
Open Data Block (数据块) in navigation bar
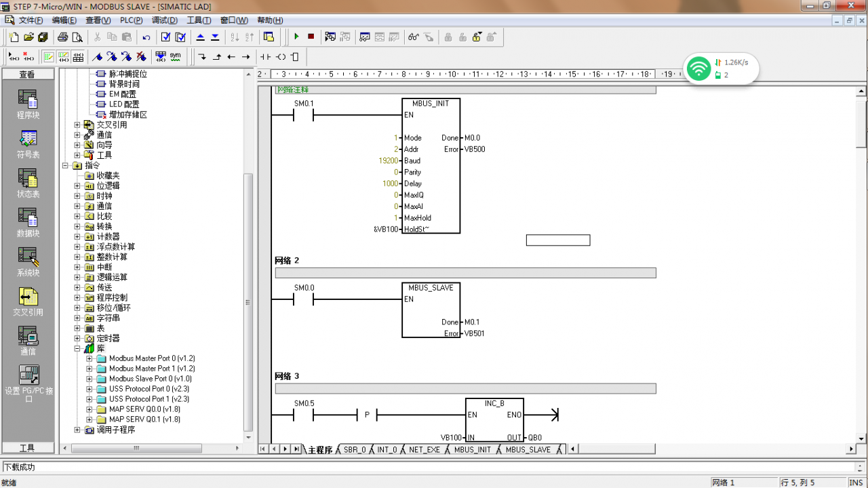click(x=28, y=222)
